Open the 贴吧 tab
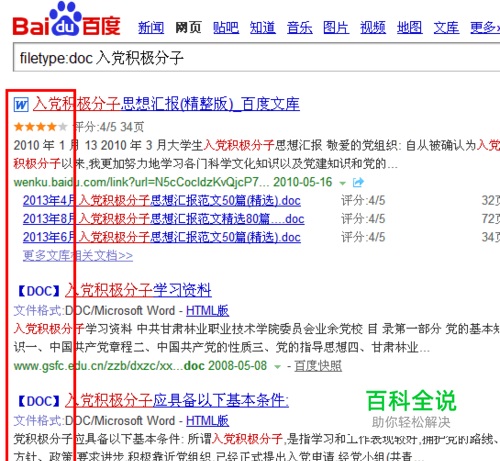Screen dimensions: 500x461 click(x=226, y=27)
